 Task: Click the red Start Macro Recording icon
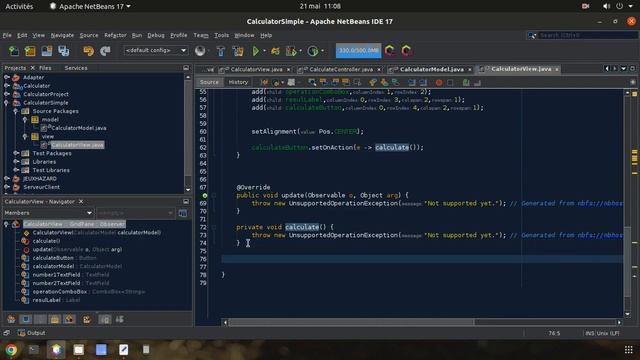(x=439, y=82)
